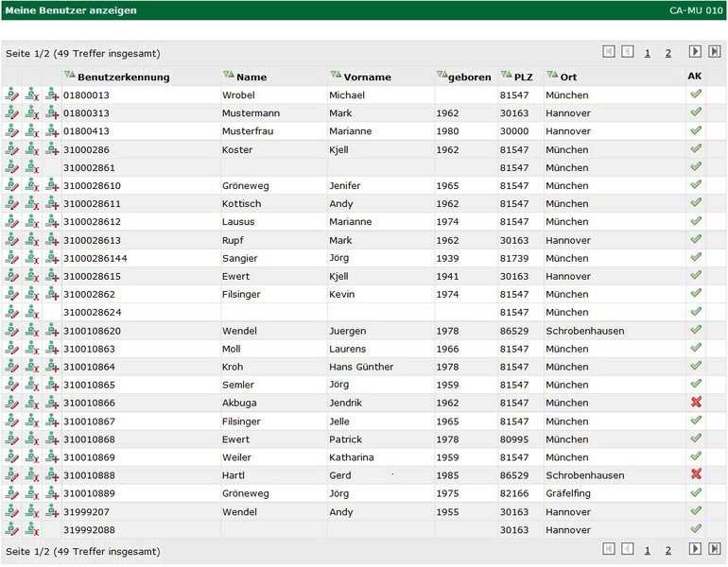Sort the Ort column using sort arrows

(551, 75)
